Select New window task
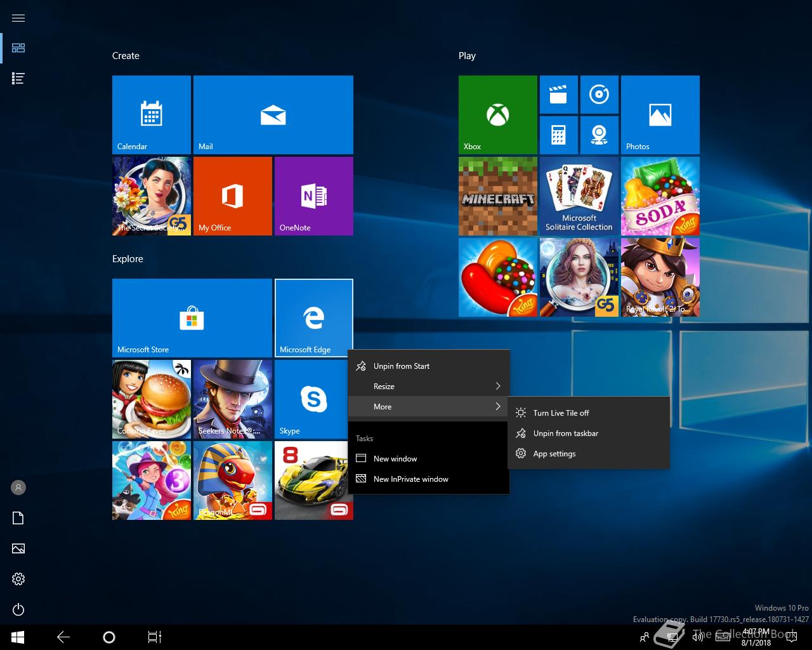The width and height of the screenshot is (812, 650). [429, 459]
